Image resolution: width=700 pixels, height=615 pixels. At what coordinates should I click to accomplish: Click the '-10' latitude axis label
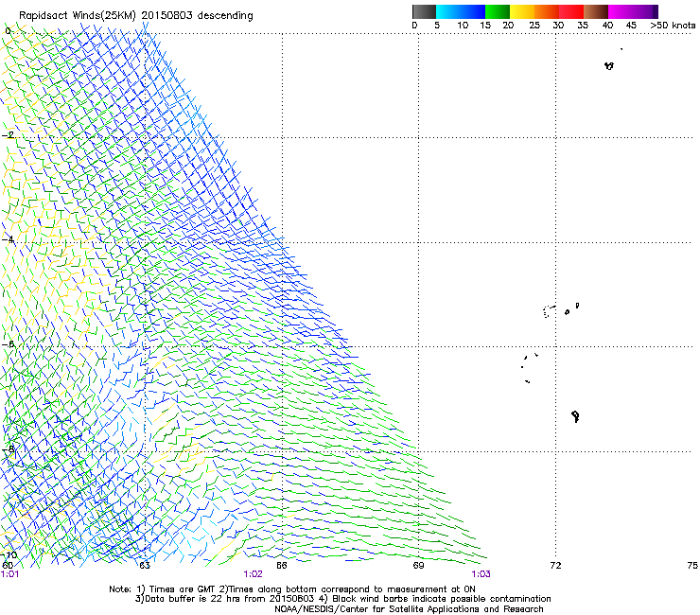click(x=9, y=554)
